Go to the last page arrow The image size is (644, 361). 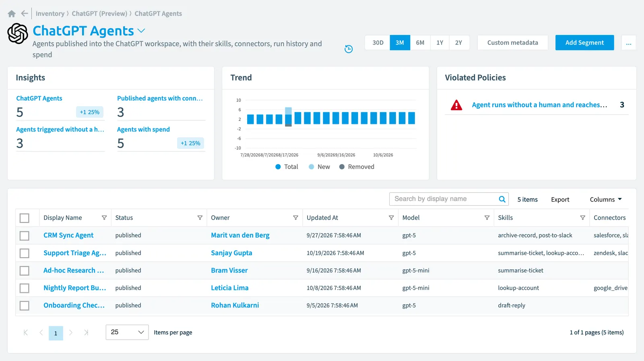[86, 332]
